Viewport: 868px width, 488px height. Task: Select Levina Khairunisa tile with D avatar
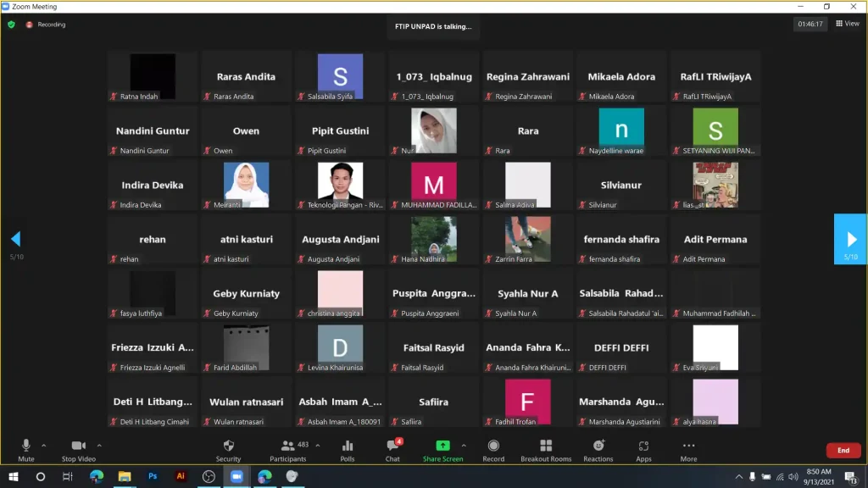pos(340,347)
